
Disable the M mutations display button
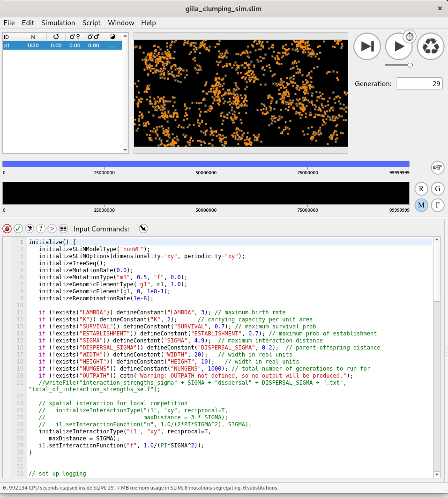421,205
